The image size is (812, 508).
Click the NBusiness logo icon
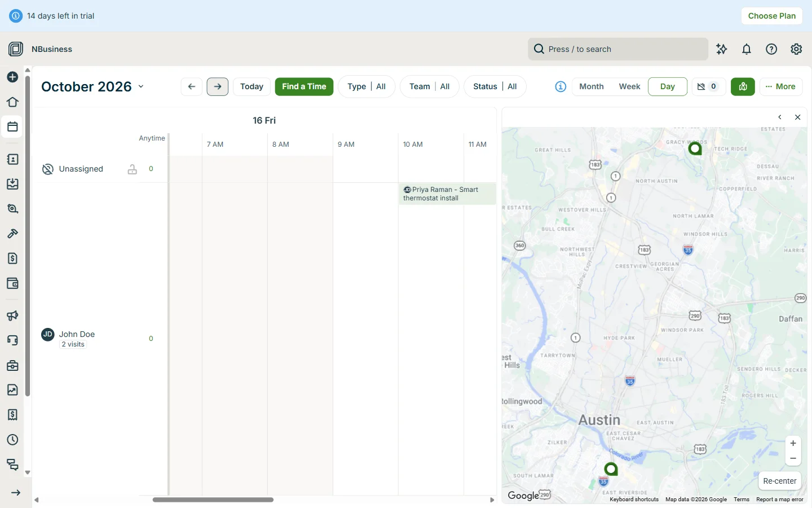(16, 49)
